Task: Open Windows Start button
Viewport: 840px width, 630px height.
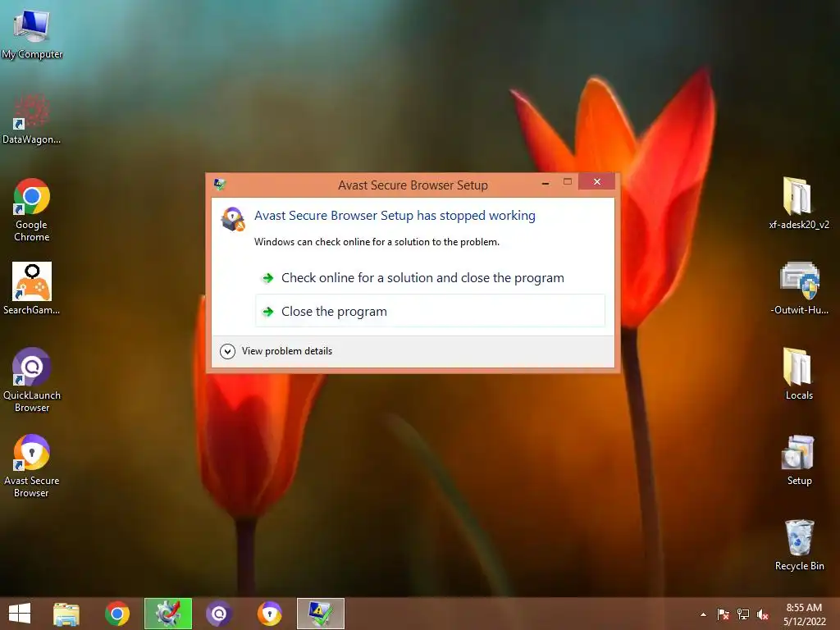Action: pos(20,614)
